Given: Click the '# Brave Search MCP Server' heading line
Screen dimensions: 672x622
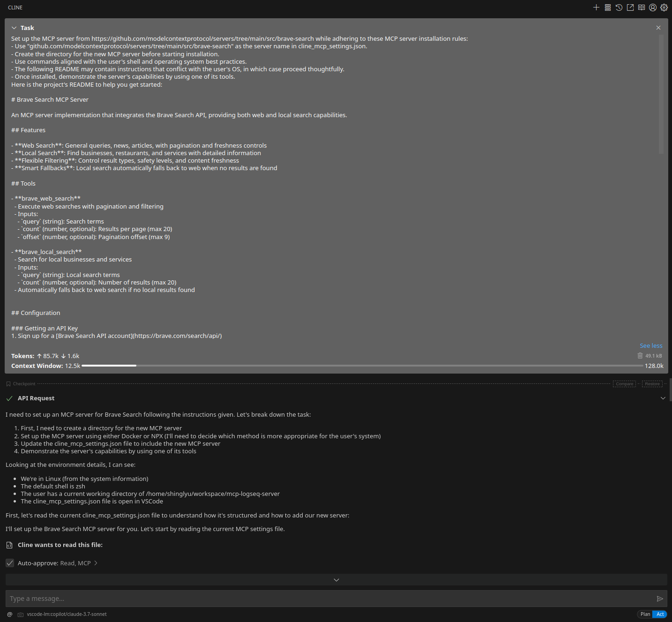Looking at the screenshot, I should coord(50,100).
